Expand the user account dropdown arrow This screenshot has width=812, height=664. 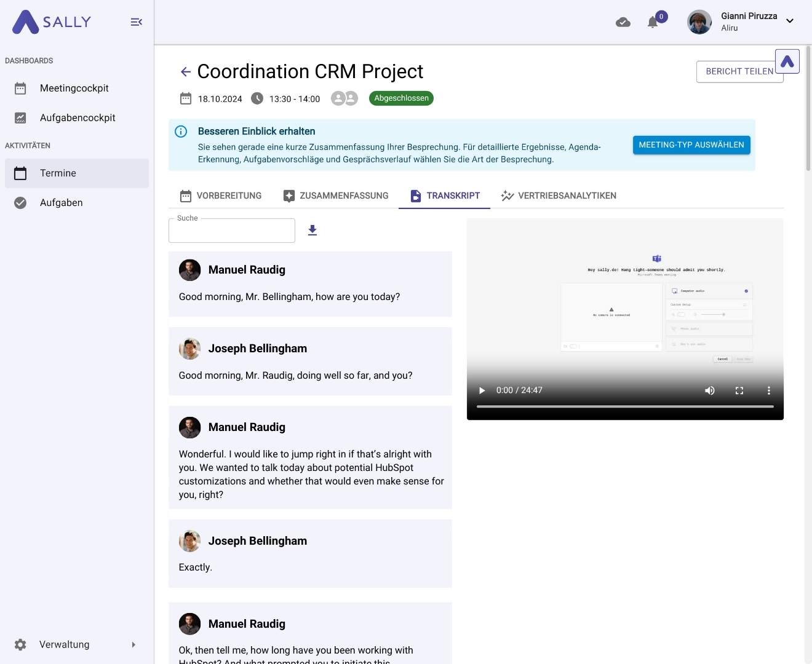(x=790, y=21)
